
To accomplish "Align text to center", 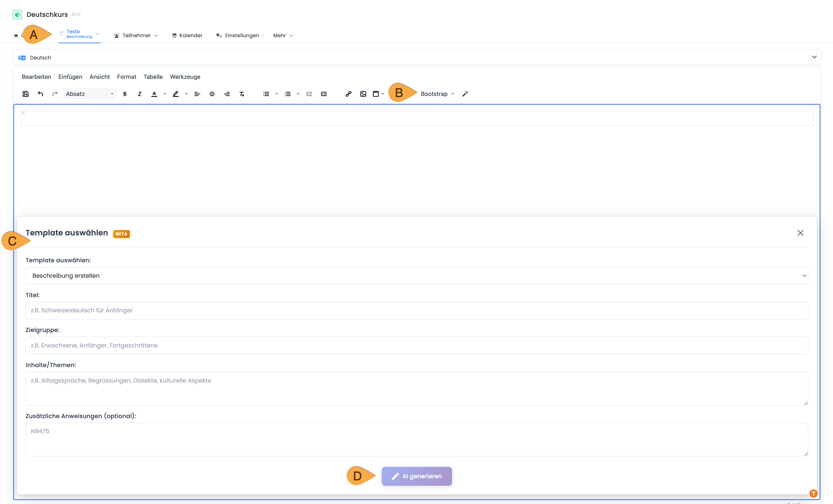I will (212, 94).
